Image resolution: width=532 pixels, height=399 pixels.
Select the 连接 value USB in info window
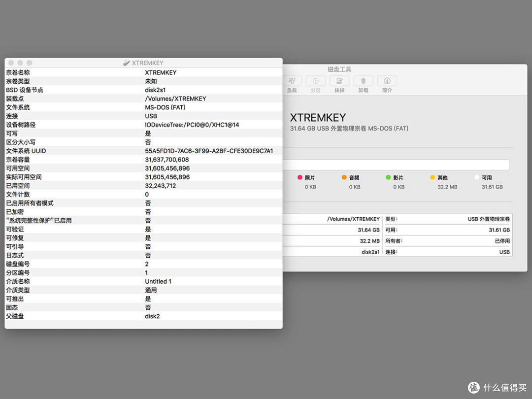pyautogui.click(x=151, y=116)
